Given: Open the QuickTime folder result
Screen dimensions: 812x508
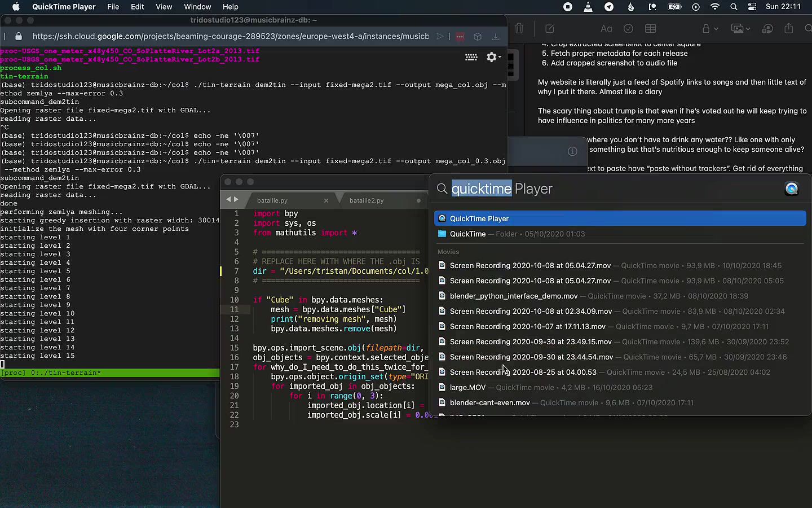Looking at the screenshot, I should point(467,234).
